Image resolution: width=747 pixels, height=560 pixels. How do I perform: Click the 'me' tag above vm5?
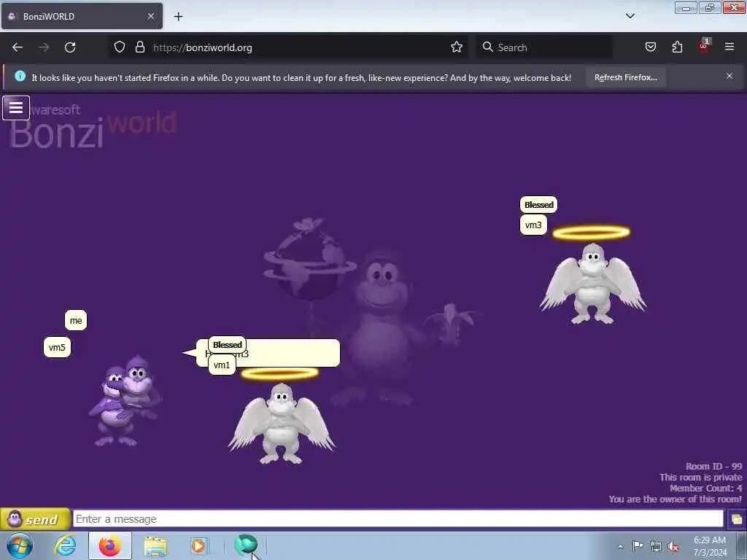[76, 321]
